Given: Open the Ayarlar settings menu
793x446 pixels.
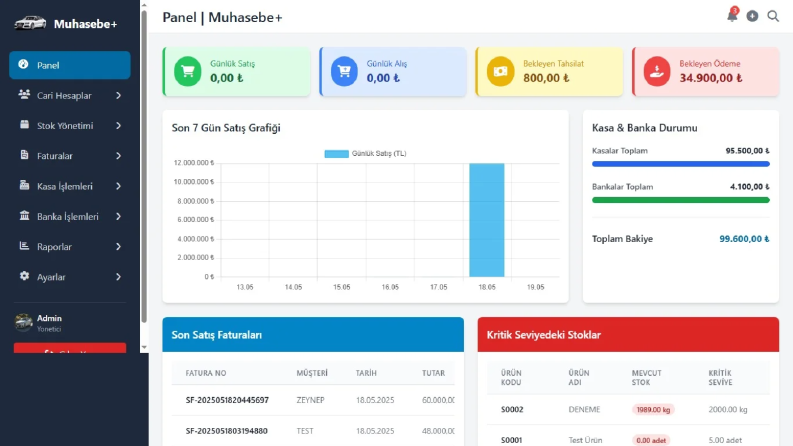Looking at the screenshot, I should click(x=70, y=277).
